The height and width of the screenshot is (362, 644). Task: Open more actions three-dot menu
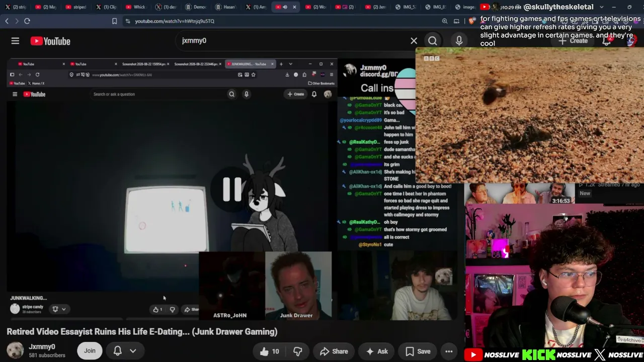click(x=449, y=351)
